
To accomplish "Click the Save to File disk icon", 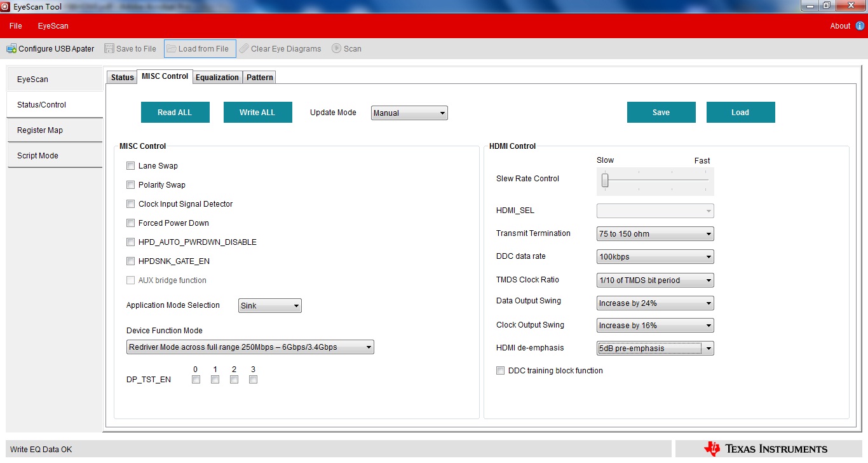I will click(109, 48).
